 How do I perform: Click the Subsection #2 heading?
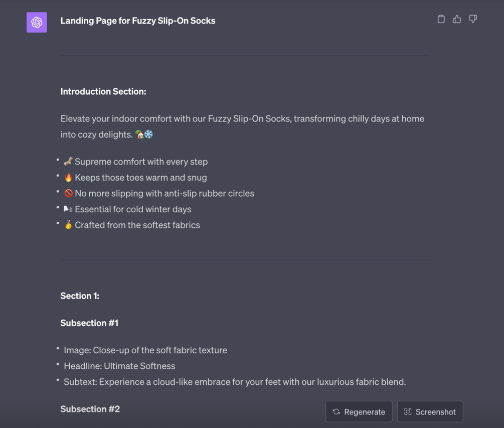[x=90, y=409]
